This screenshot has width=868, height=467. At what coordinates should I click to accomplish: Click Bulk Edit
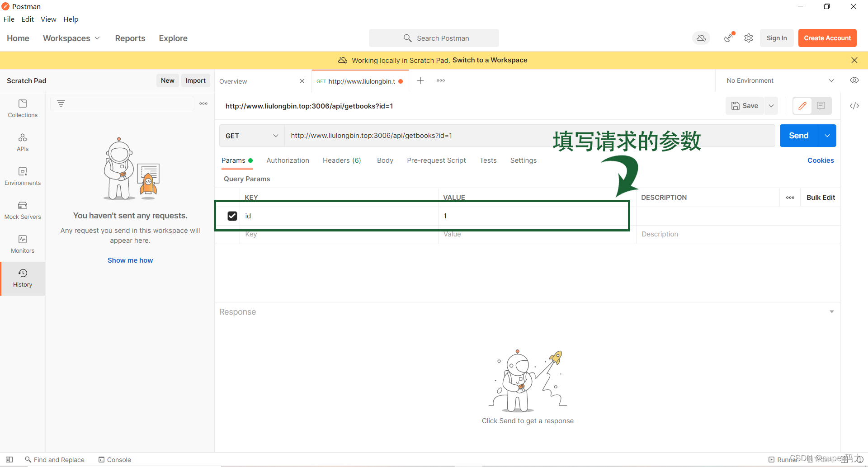(x=821, y=198)
